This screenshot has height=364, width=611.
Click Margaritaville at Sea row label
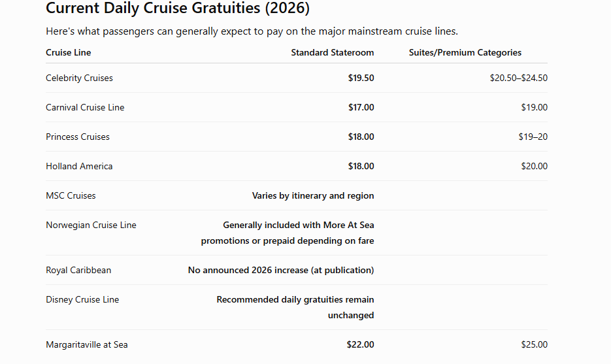[86, 344]
